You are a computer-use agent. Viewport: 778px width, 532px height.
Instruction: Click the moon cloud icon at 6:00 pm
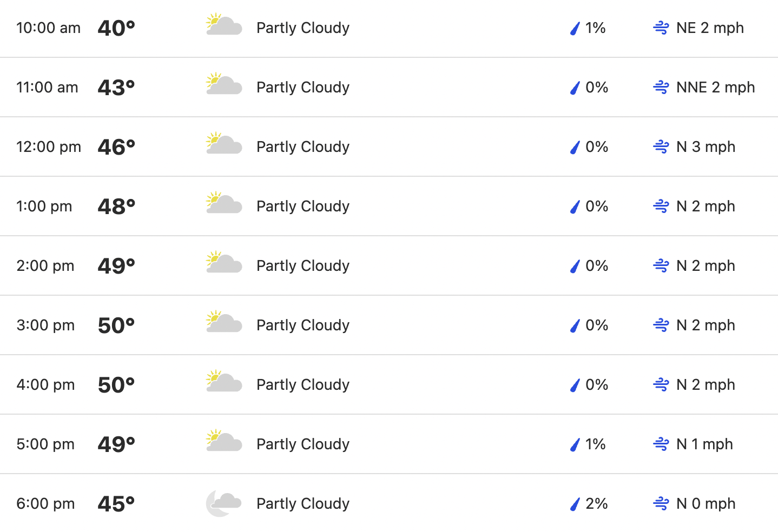click(223, 503)
